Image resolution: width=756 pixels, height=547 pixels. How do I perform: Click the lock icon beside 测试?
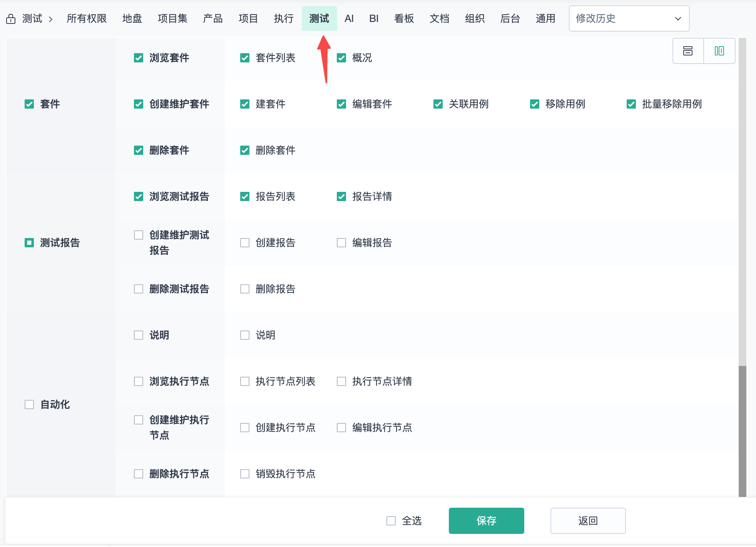coord(11,19)
